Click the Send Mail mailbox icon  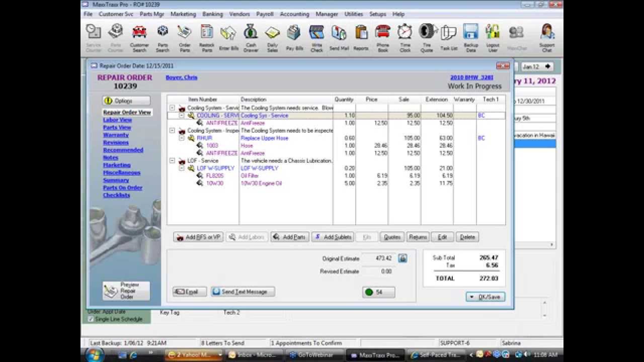(339, 38)
